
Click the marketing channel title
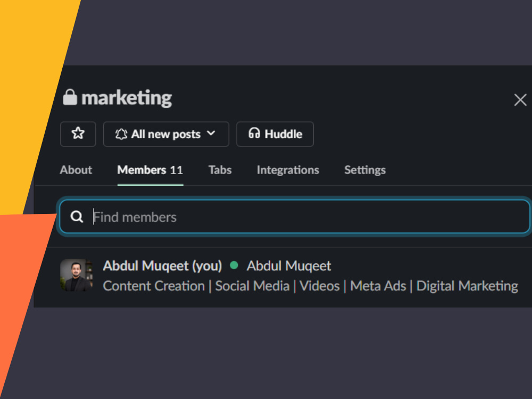tap(127, 98)
